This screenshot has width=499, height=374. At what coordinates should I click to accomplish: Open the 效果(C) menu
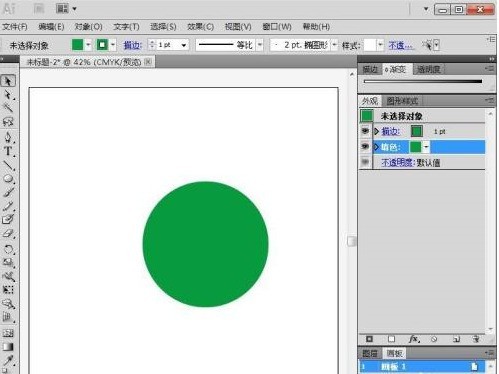pyautogui.click(x=200, y=27)
